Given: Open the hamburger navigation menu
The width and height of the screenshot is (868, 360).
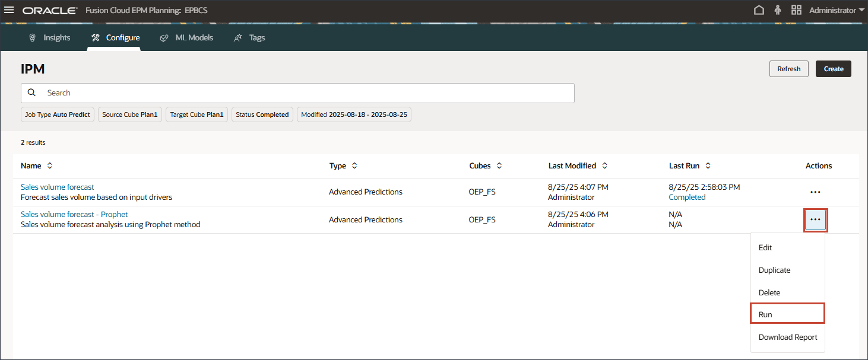Looking at the screenshot, I should coord(9,10).
